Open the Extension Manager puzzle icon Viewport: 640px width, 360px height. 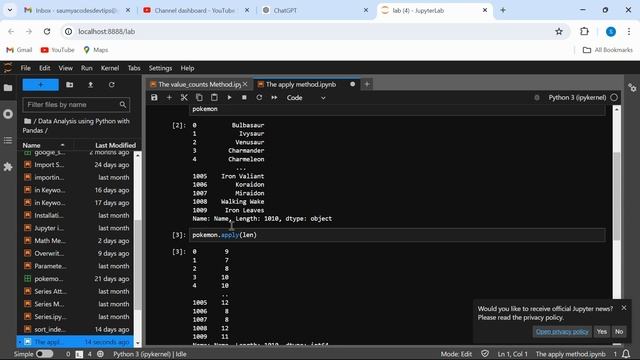pyautogui.click(x=8, y=167)
